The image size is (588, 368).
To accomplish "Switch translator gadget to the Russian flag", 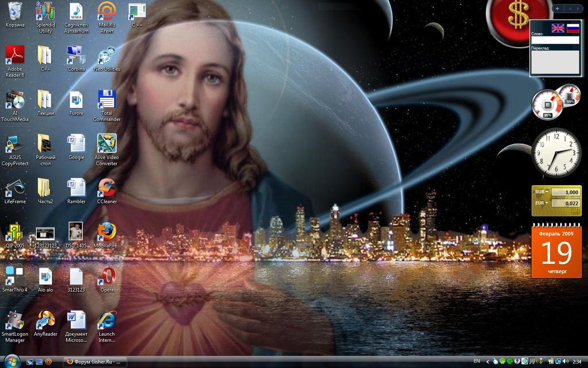I will [x=573, y=28].
